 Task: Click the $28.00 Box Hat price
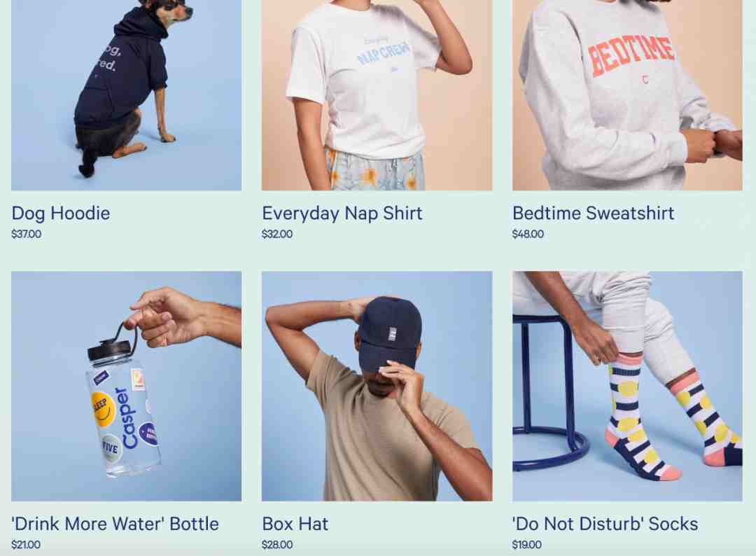pos(276,544)
